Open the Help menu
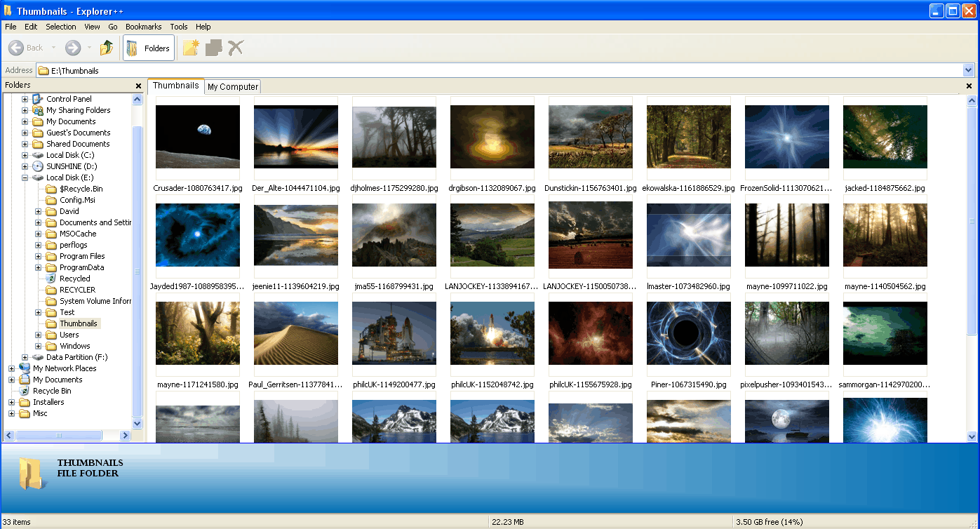980x529 pixels. tap(203, 27)
